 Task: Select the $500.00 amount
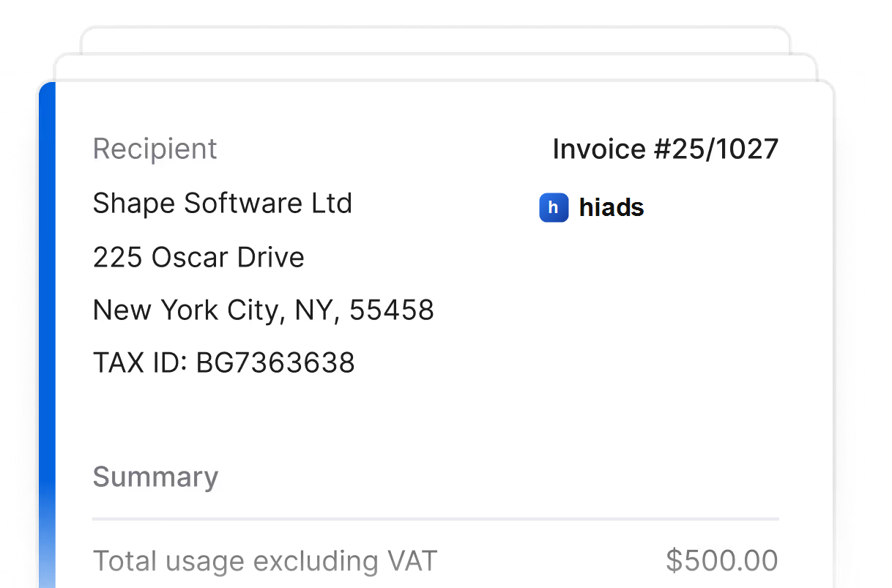pos(722,561)
